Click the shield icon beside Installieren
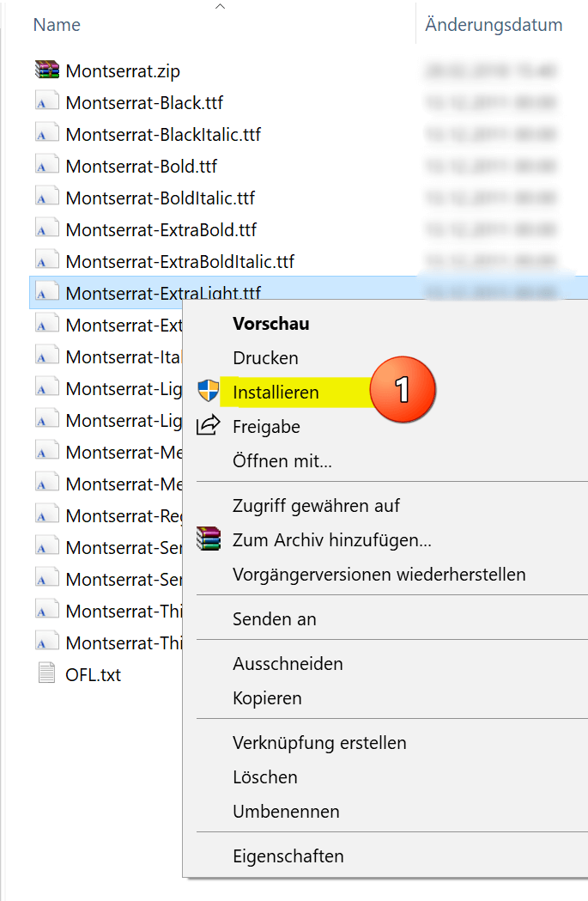The height and width of the screenshot is (901, 588). (208, 392)
